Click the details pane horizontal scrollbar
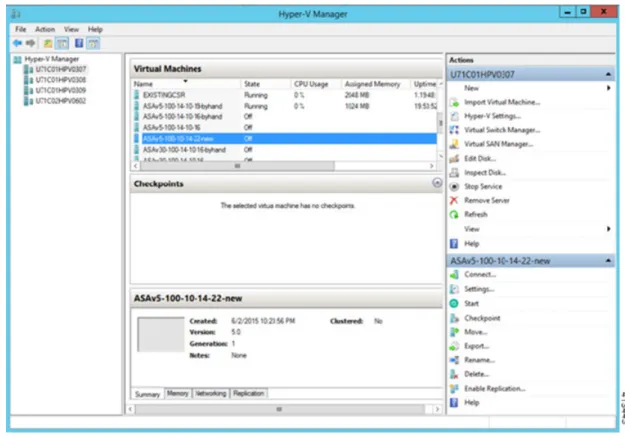The height and width of the screenshot is (437, 625). pyautogui.click(x=279, y=409)
